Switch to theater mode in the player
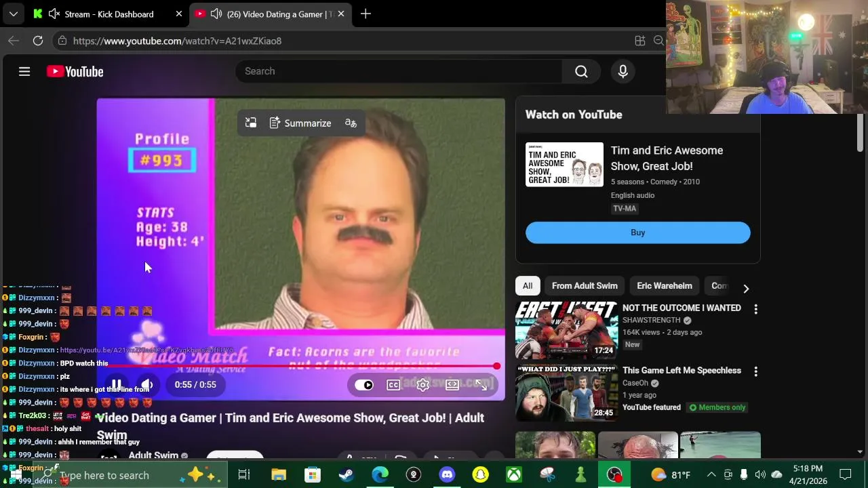The height and width of the screenshot is (488, 868). click(x=452, y=384)
